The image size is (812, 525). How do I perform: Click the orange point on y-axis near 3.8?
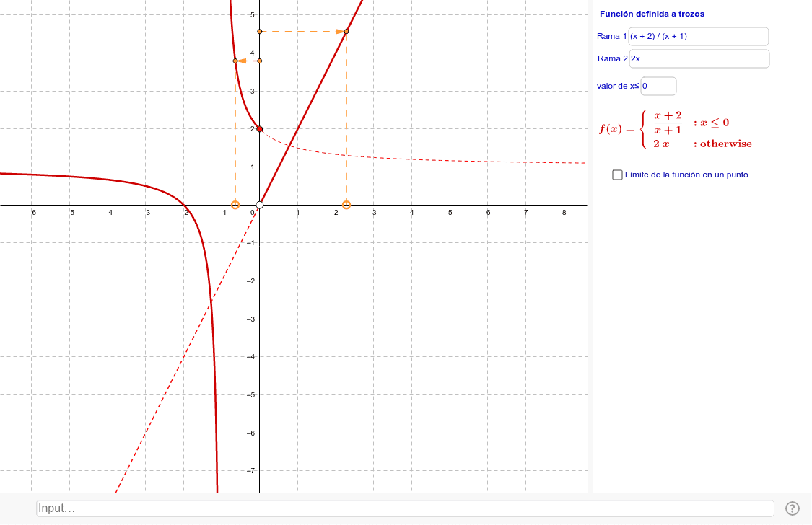click(260, 61)
